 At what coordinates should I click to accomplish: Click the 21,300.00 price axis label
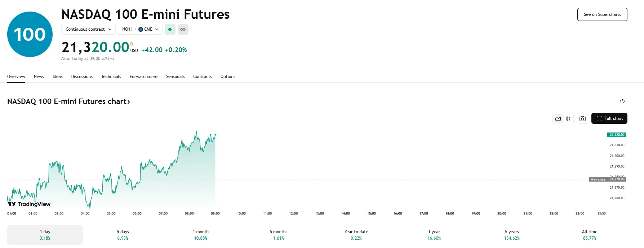617,156
